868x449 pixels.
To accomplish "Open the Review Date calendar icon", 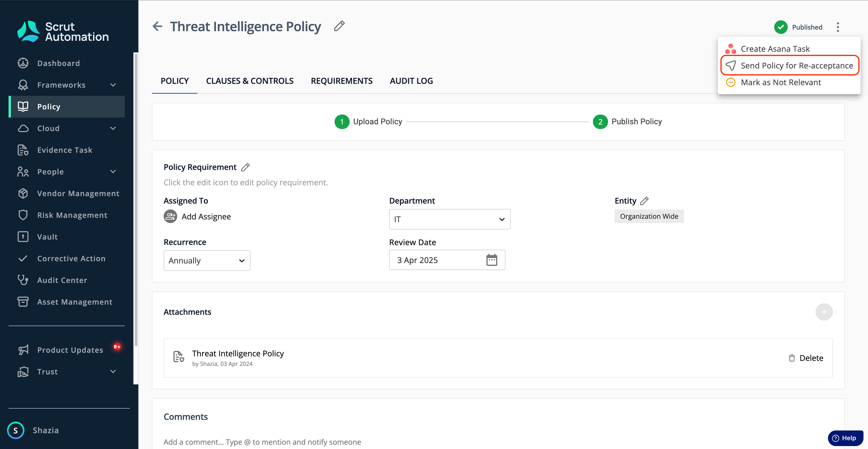I will (x=492, y=260).
